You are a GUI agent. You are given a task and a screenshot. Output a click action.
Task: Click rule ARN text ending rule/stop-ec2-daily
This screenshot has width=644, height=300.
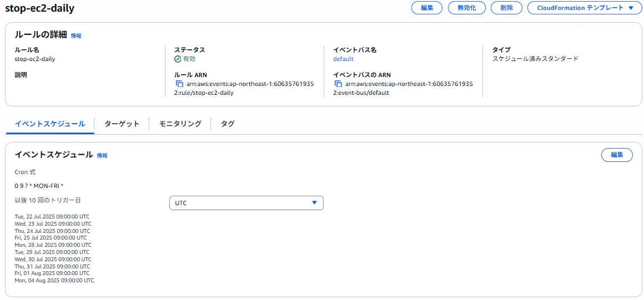(244, 88)
